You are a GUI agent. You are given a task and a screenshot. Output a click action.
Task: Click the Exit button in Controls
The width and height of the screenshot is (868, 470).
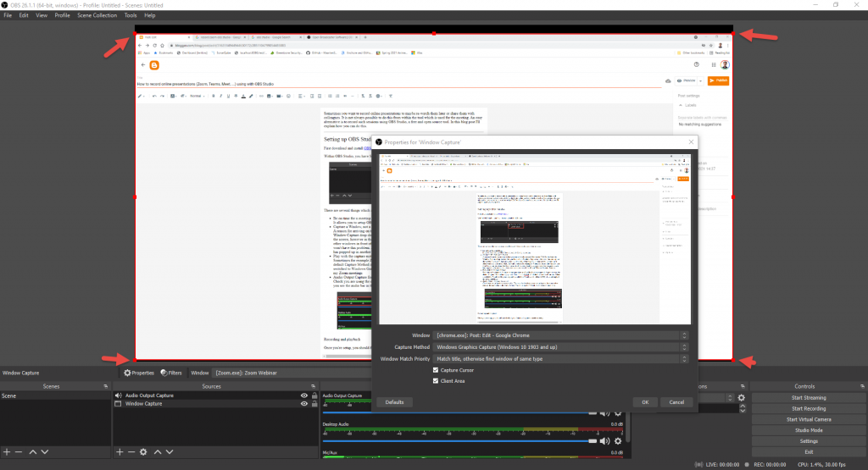click(808, 451)
